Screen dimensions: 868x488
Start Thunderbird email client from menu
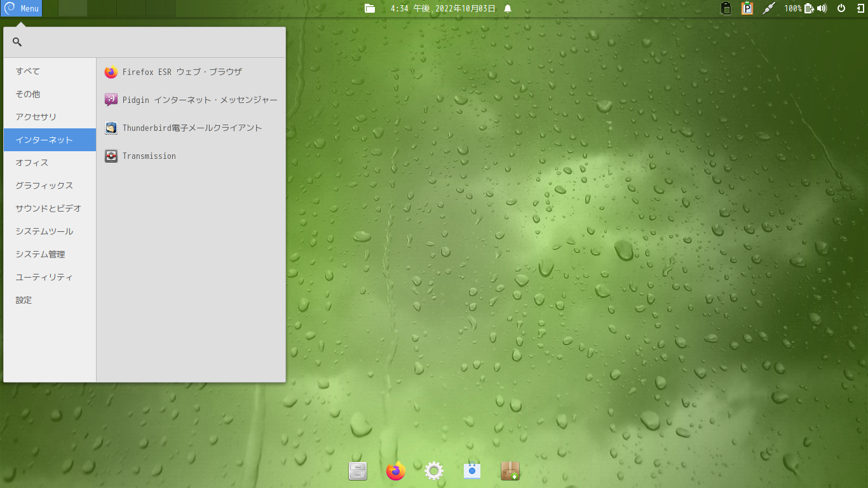click(x=191, y=128)
